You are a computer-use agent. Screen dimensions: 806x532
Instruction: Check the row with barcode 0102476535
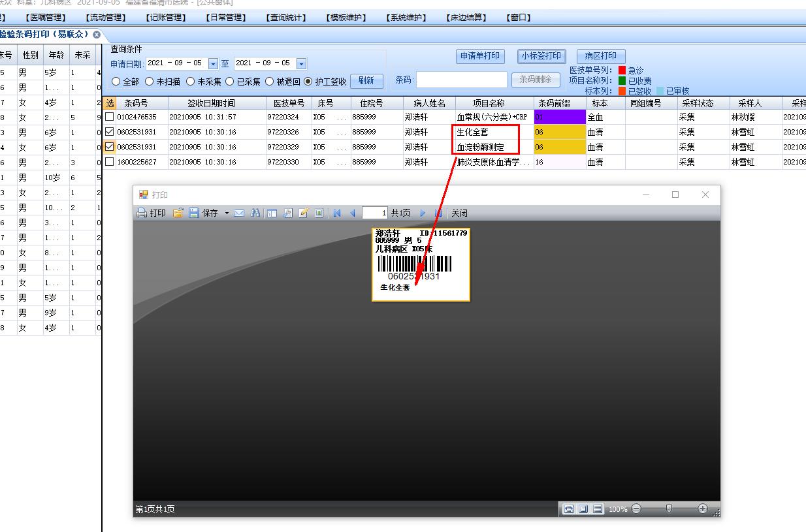coord(110,117)
